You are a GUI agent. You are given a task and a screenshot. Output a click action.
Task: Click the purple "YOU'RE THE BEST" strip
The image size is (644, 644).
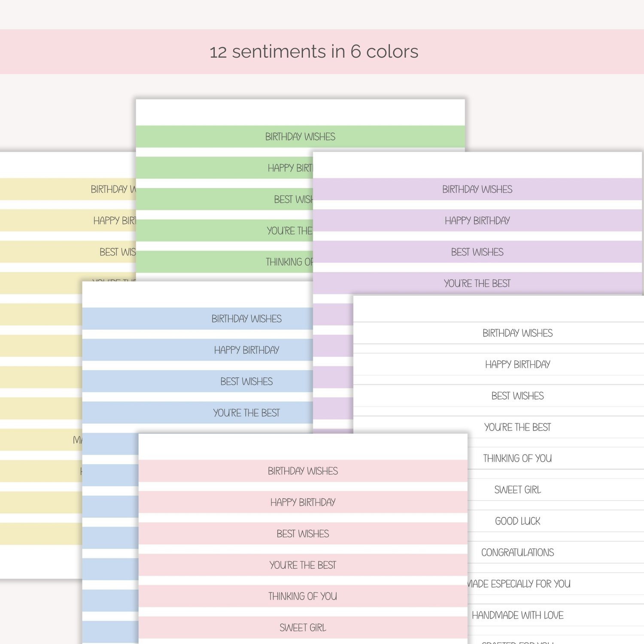click(x=477, y=283)
